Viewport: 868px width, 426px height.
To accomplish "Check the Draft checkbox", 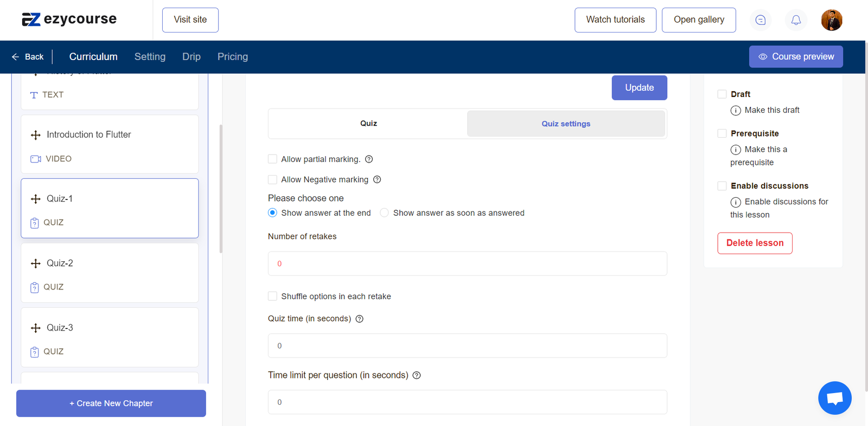I will (722, 94).
